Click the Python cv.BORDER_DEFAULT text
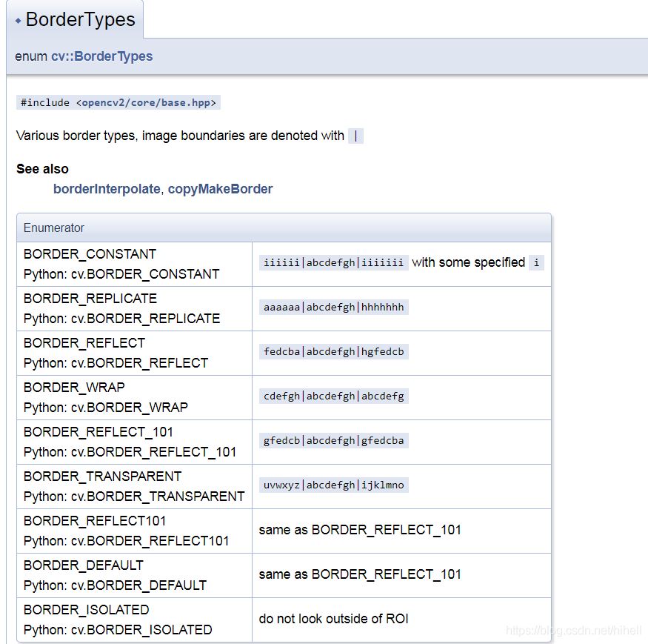The image size is (648, 644). coord(115,585)
